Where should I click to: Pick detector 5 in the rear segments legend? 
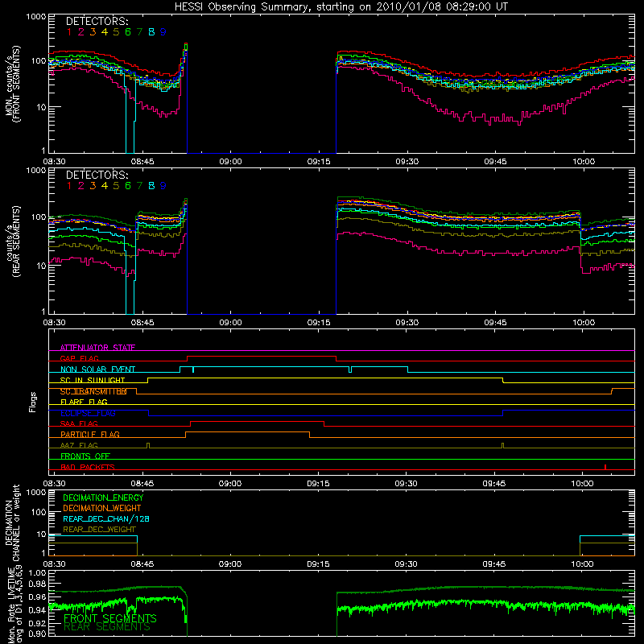(x=116, y=186)
